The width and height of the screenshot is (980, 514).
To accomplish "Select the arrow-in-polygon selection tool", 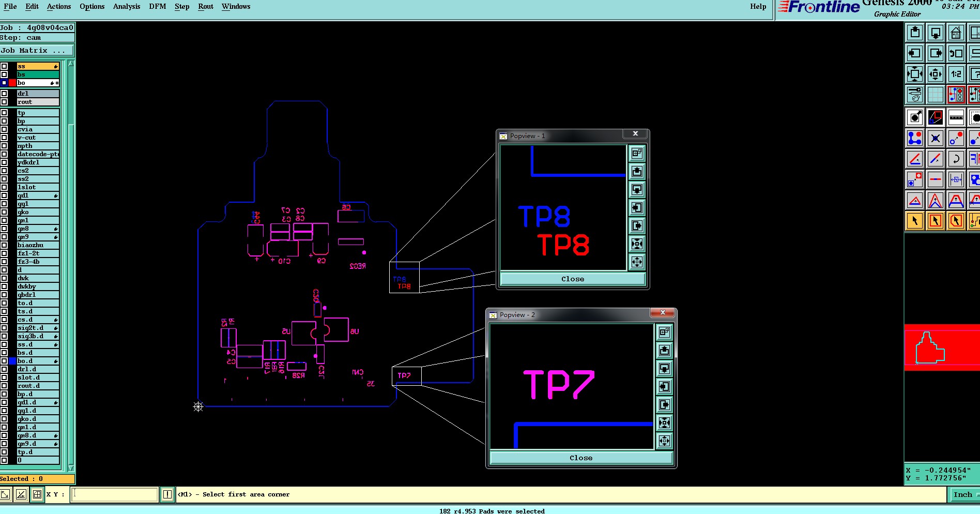I will 956,221.
